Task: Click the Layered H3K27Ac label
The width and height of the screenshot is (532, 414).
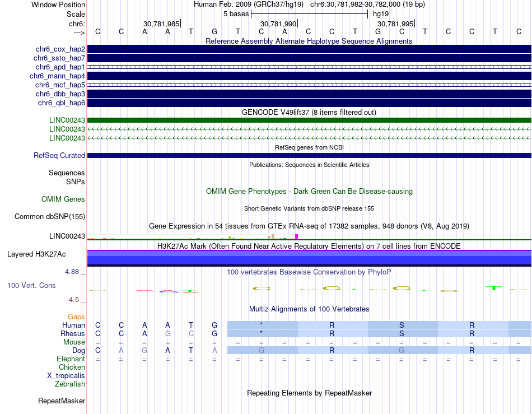Action: [x=36, y=254]
